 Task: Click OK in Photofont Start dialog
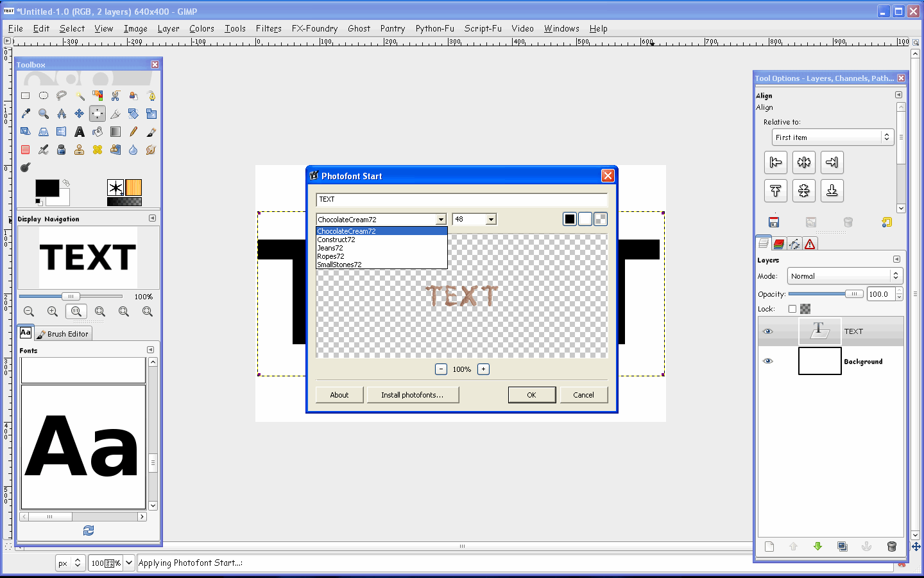(x=532, y=395)
